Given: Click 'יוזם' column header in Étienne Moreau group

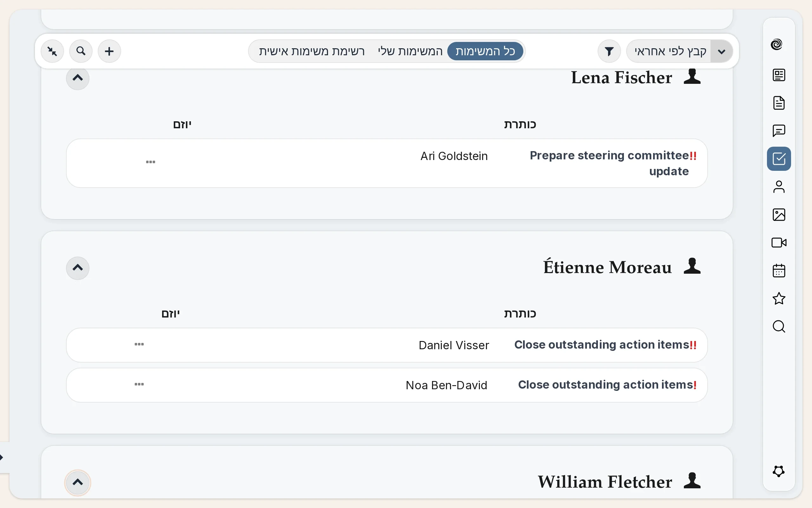Looking at the screenshot, I should click(170, 313).
